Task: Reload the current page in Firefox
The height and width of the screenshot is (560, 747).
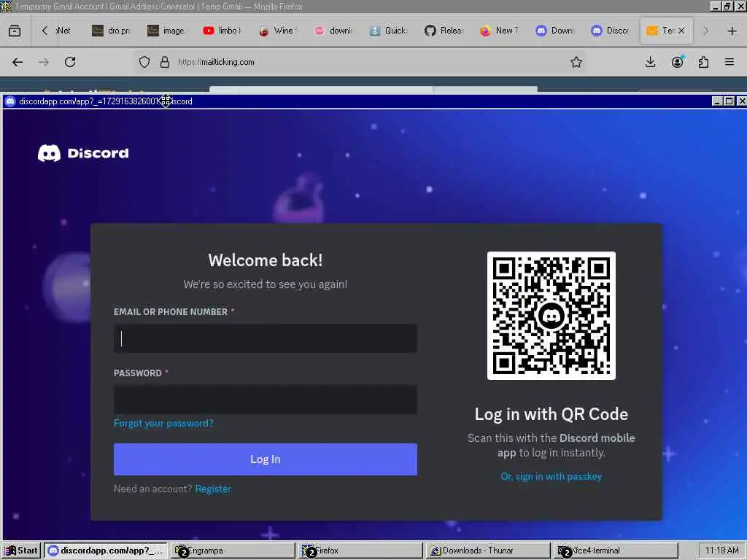Action: coord(70,62)
